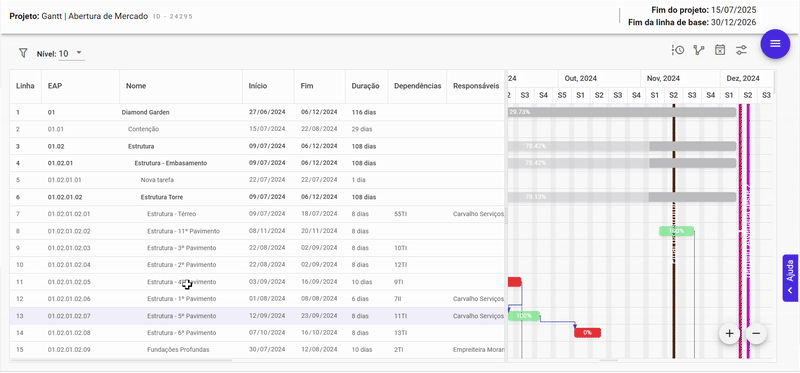The height and width of the screenshot is (373, 800).
Task: Expand the Ajuda side tab
Action: tap(790, 278)
